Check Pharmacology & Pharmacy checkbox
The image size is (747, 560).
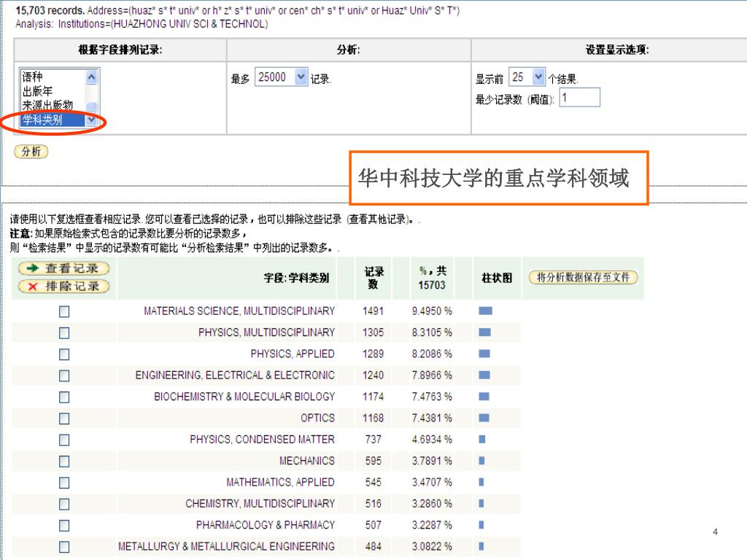tap(64, 526)
